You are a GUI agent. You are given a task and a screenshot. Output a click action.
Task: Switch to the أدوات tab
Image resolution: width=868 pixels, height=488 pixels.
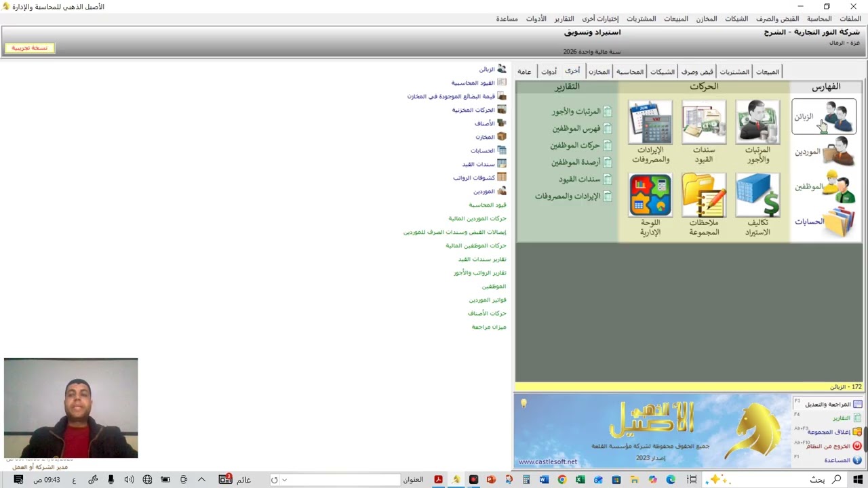[x=549, y=72]
